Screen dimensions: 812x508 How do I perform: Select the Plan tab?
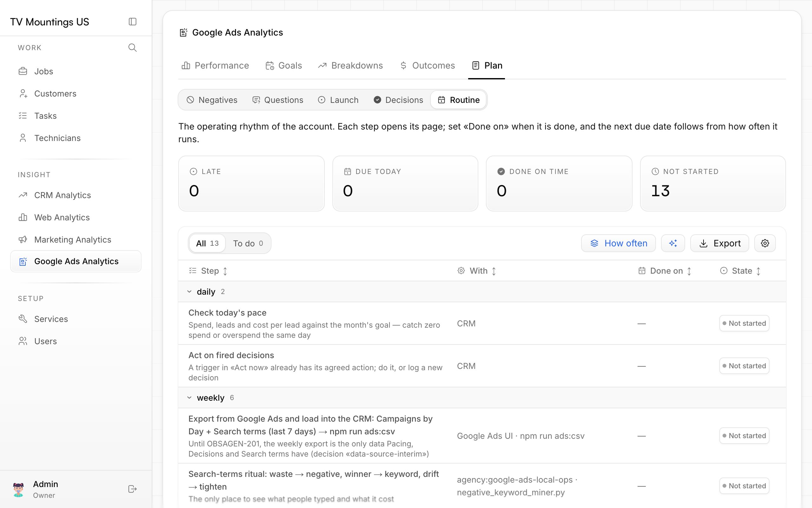click(487, 65)
